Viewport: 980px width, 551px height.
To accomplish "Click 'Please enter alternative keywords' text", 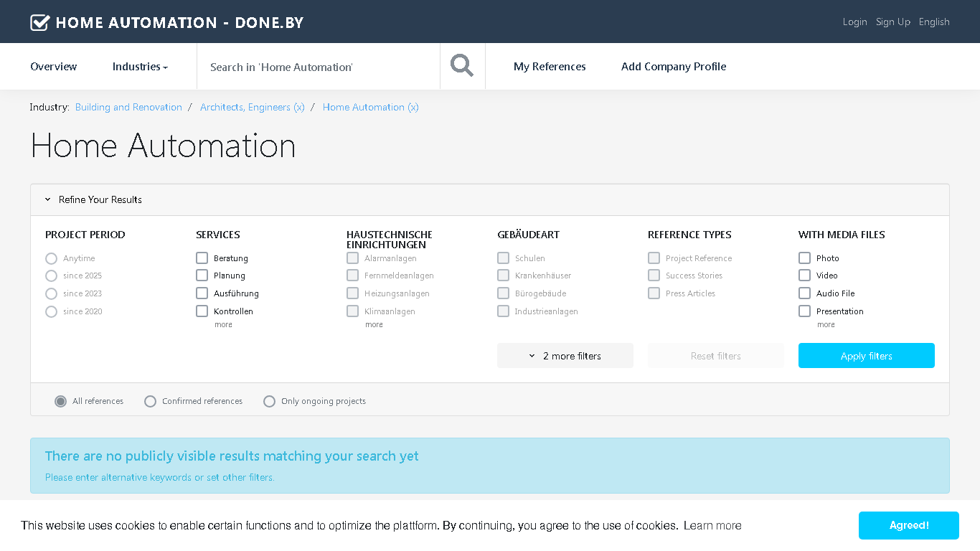I will click(160, 477).
